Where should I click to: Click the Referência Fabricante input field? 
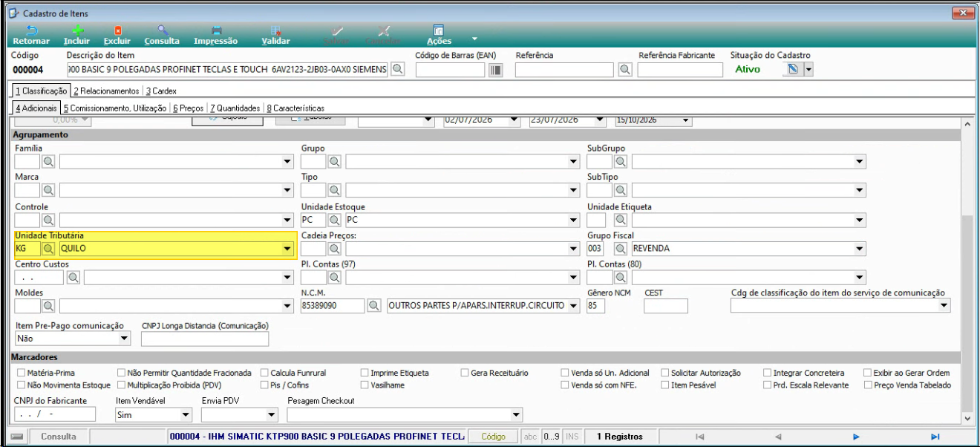click(680, 70)
